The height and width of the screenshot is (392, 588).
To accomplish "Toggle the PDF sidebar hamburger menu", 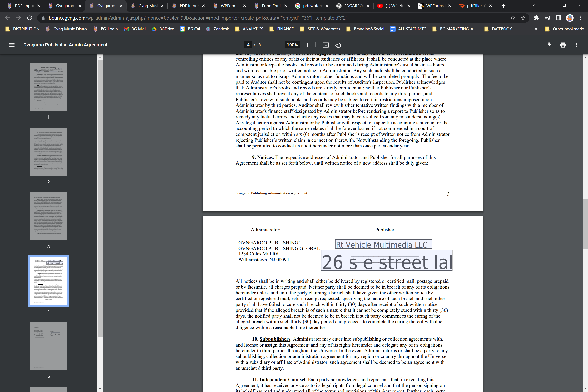I will coord(12,45).
